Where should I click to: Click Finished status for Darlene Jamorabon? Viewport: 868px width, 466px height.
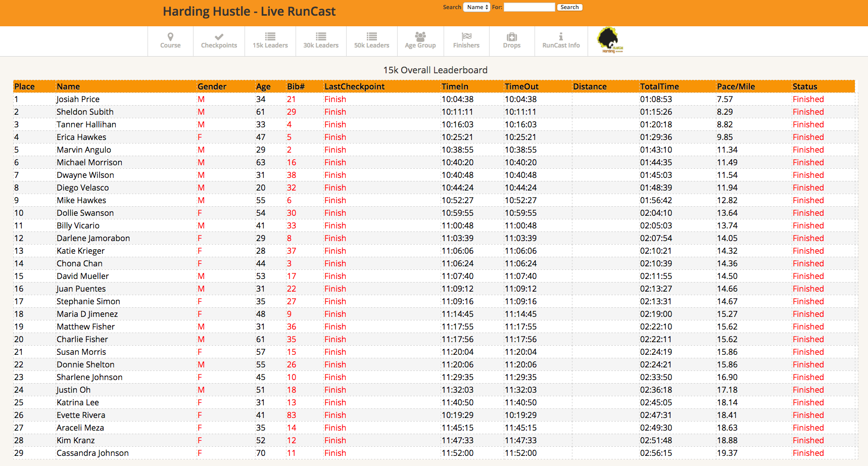[808, 238]
